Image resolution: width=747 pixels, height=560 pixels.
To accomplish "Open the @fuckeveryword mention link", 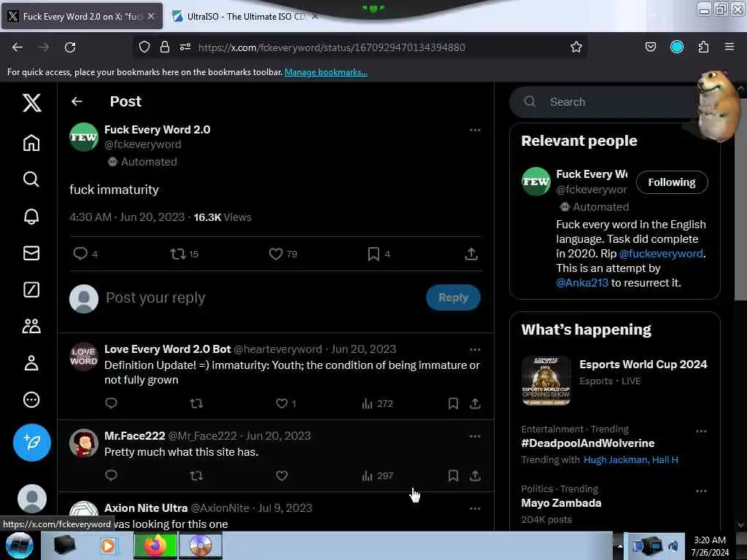I will coord(661,253).
